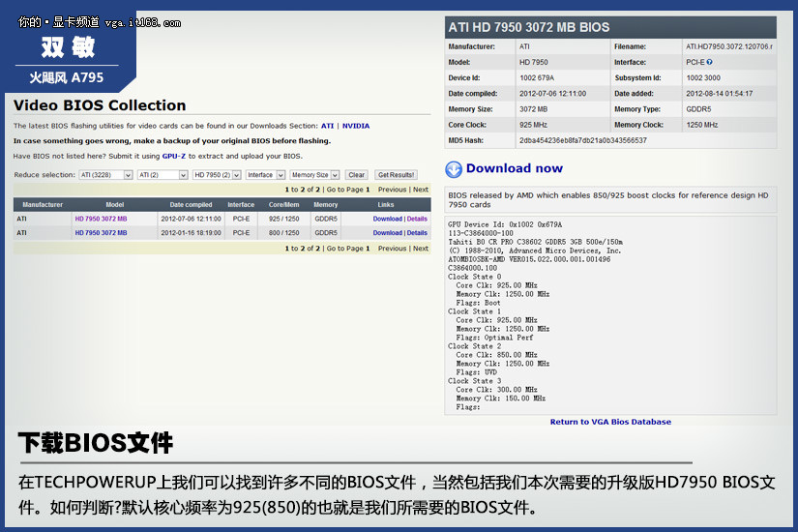This screenshot has height=532, width=798.
Task: Click Next in pagination above the table
Action: pos(421,190)
